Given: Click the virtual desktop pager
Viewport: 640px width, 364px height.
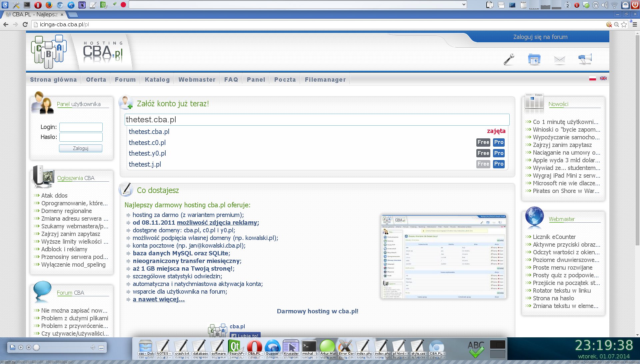Looking at the screenshot, I should pyautogui.click(x=497, y=349).
